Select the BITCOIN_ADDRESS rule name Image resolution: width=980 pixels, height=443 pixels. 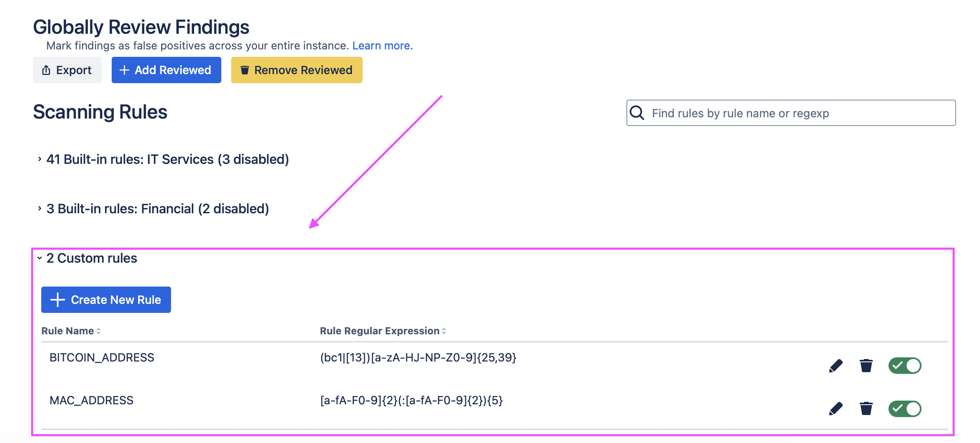(x=102, y=357)
